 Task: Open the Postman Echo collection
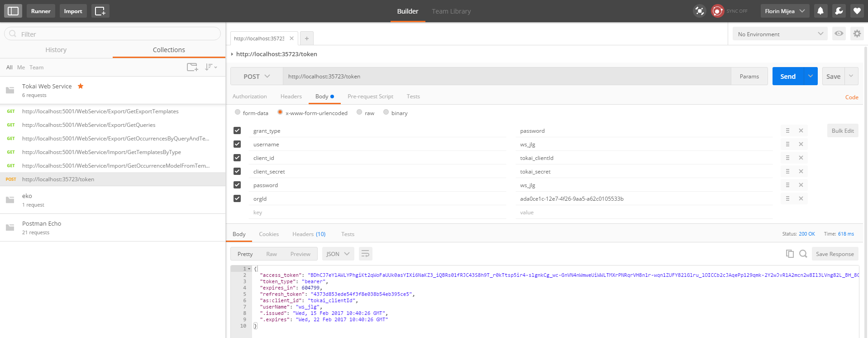pyautogui.click(x=113, y=227)
